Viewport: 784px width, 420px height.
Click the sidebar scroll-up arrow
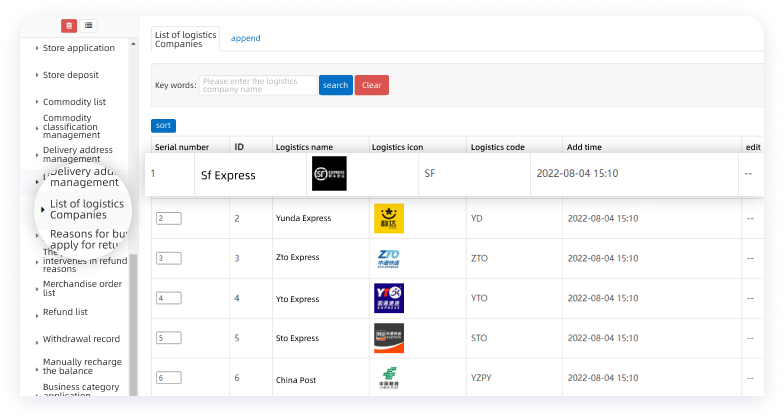(x=133, y=44)
